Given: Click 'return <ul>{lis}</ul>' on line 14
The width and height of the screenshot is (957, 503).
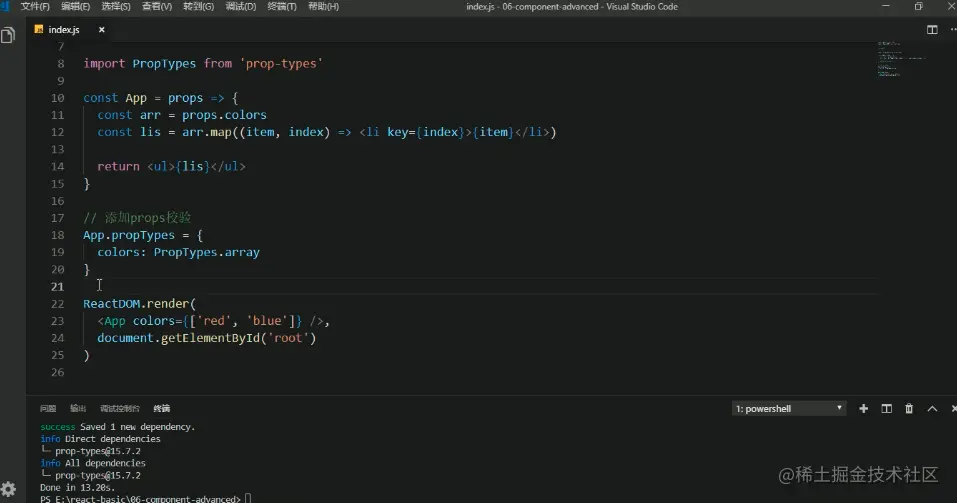Looking at the screenshot, I should tap(171, 166).
